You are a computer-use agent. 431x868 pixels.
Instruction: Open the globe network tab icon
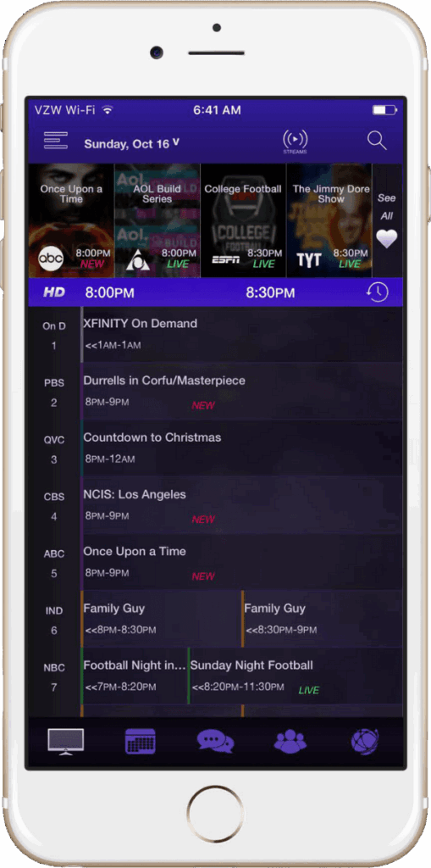click(365, 742)
